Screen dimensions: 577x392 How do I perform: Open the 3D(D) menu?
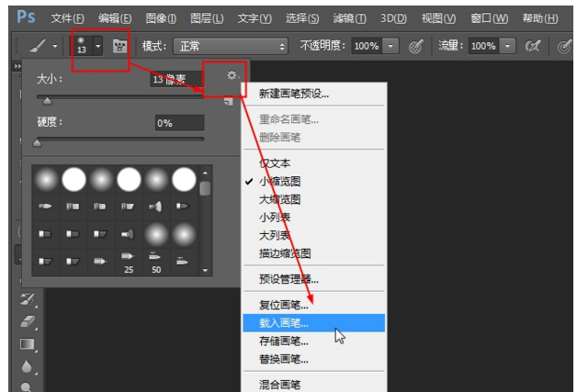[x=394, y=18]
